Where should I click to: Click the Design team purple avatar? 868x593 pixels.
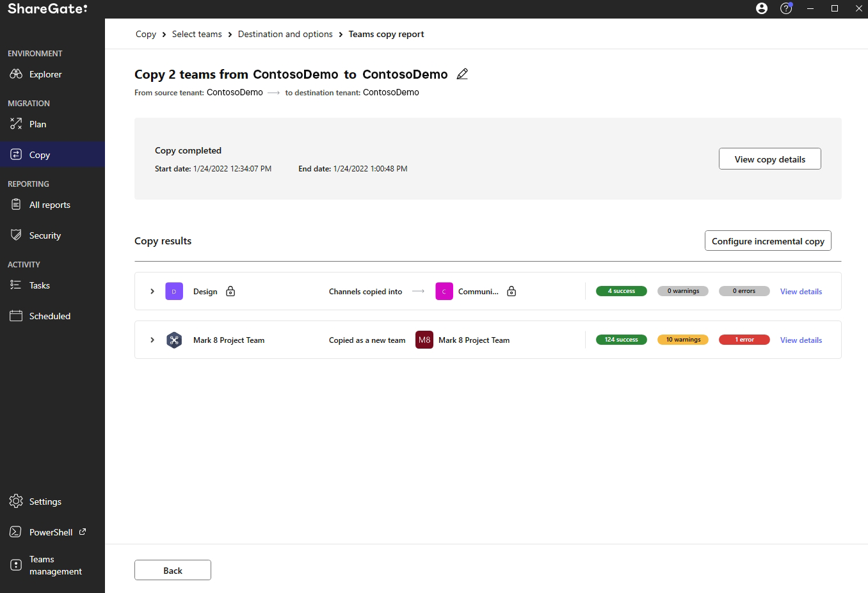pos(174,292)
